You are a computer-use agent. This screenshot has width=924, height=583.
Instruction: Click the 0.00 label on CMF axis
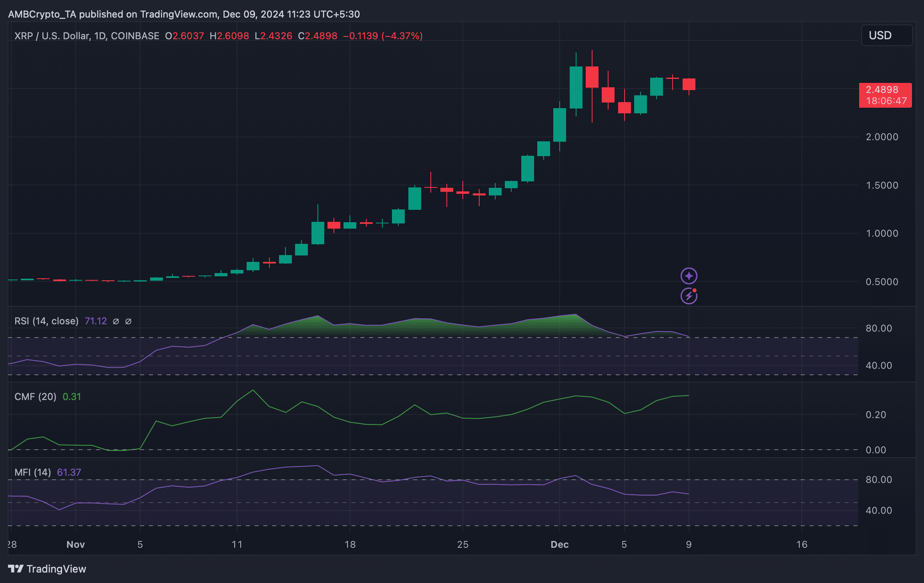coord(876,450)
